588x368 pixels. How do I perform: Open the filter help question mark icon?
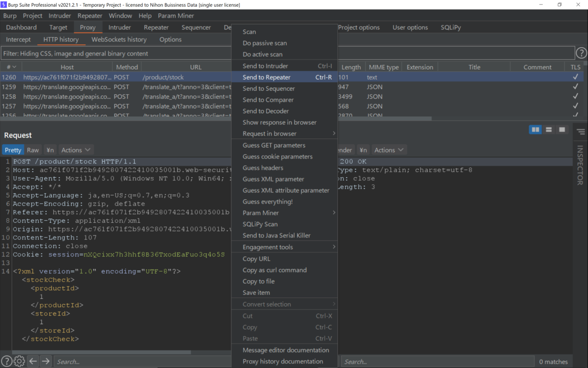tap(581, 53)
